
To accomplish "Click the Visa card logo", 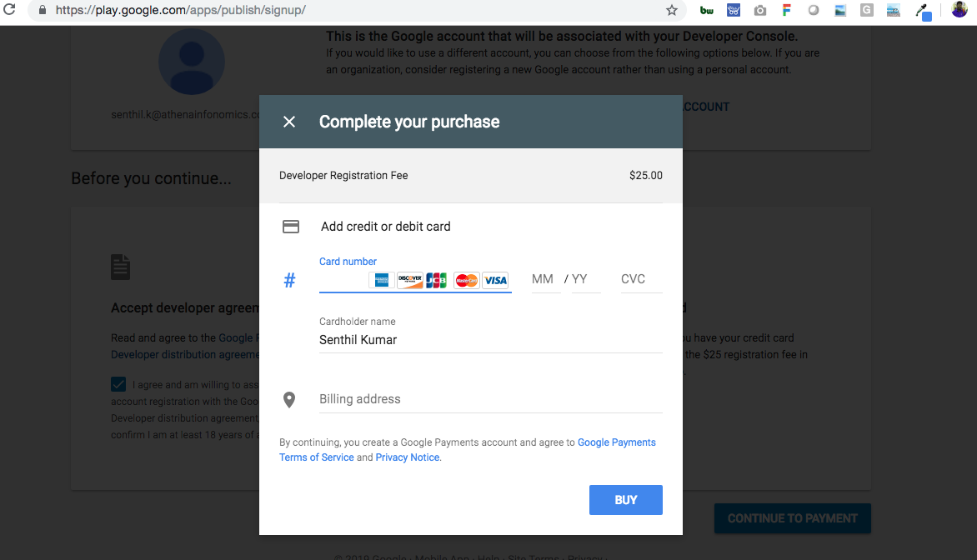I will click(x=496, y=280).
